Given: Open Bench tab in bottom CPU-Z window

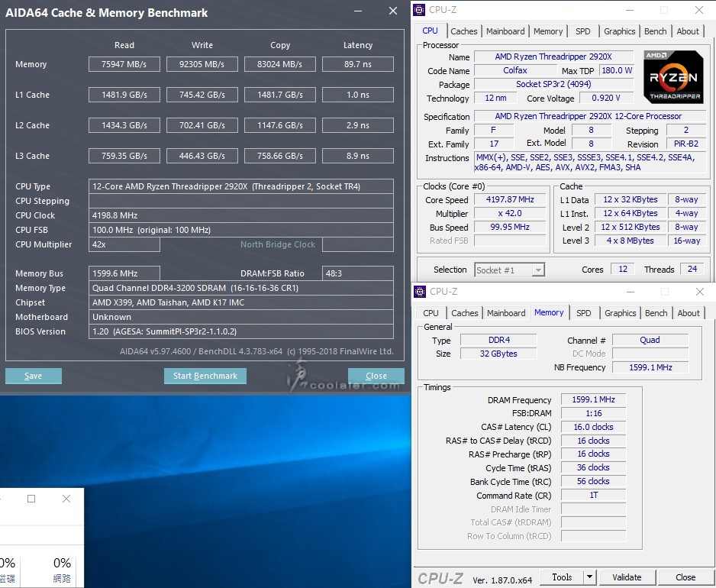Looking at the screenshot, I should 656,313.
